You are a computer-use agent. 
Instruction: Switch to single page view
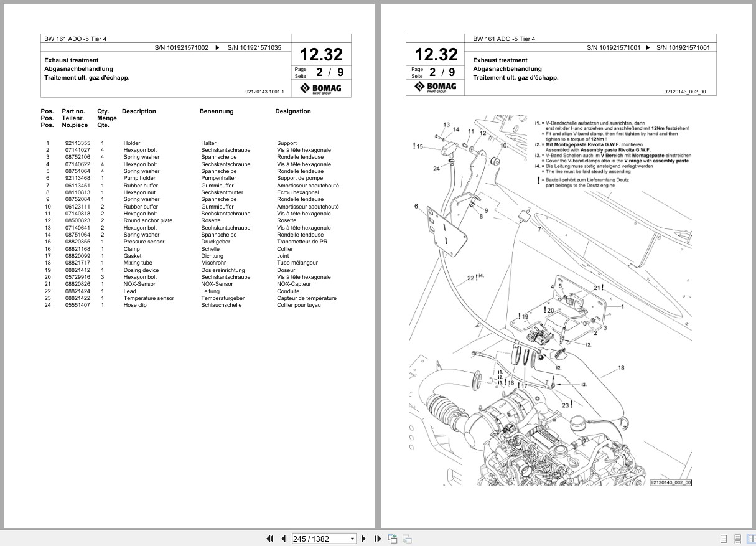tap(724, 539)
